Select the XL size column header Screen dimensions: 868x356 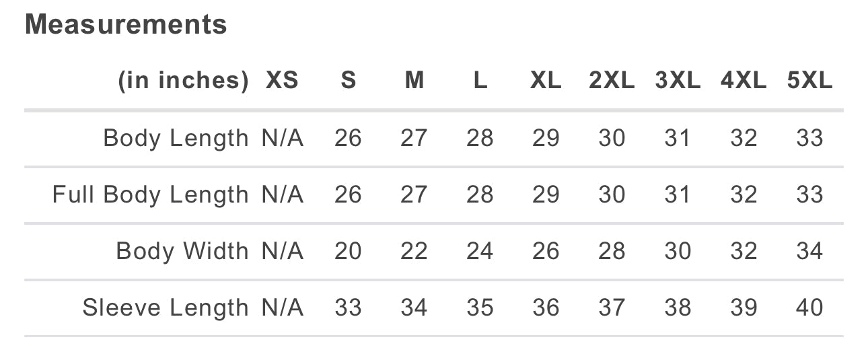[546, 81]
